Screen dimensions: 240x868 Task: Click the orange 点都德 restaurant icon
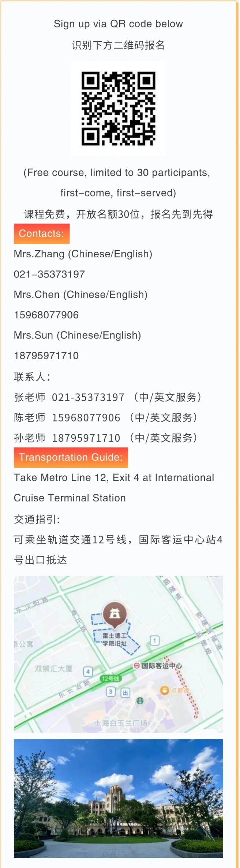pos(165,690)
